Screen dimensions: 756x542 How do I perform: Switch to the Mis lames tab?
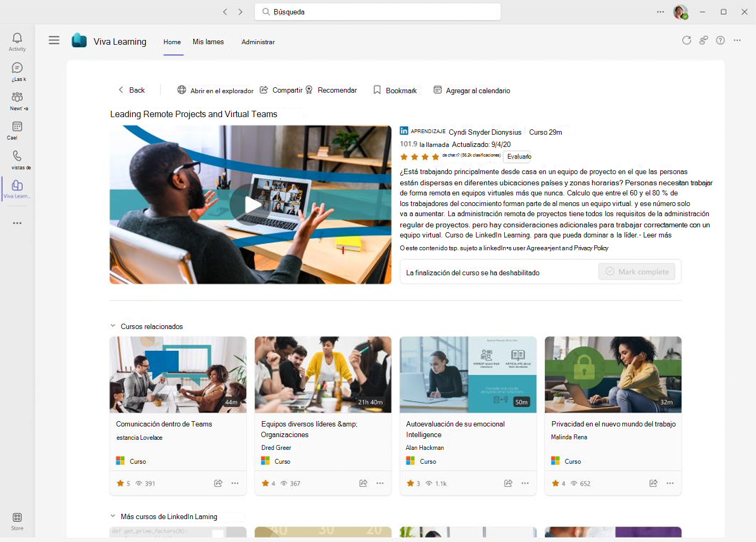point(208,42)
